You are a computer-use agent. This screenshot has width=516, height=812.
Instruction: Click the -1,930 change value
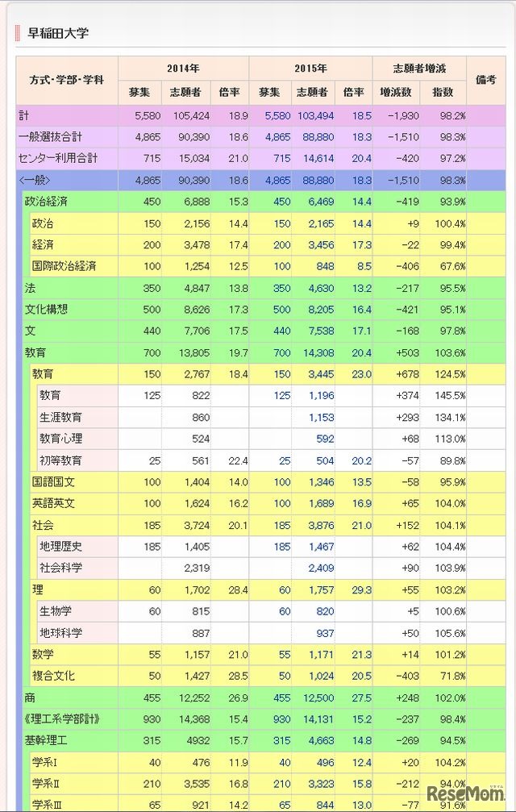tap(404, 116)
